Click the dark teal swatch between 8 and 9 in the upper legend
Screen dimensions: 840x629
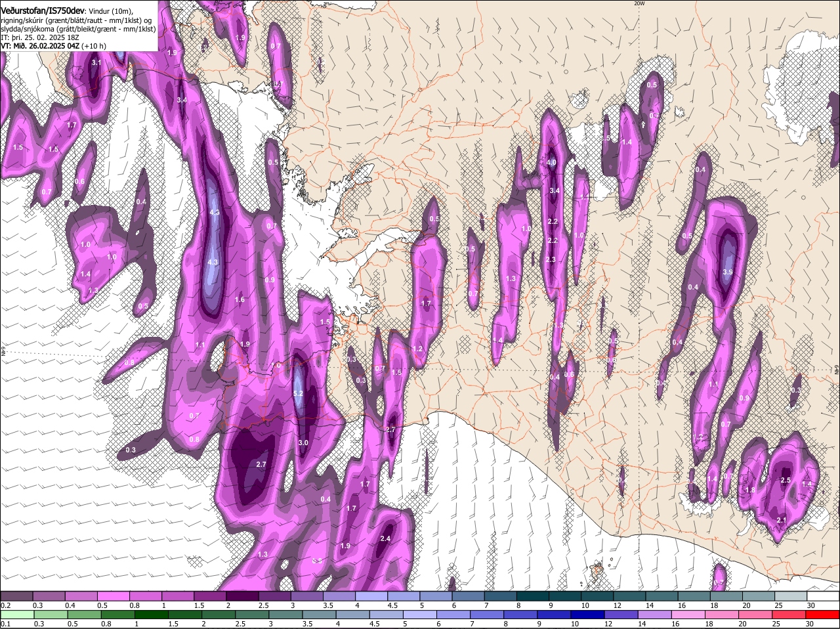[532, 596]
